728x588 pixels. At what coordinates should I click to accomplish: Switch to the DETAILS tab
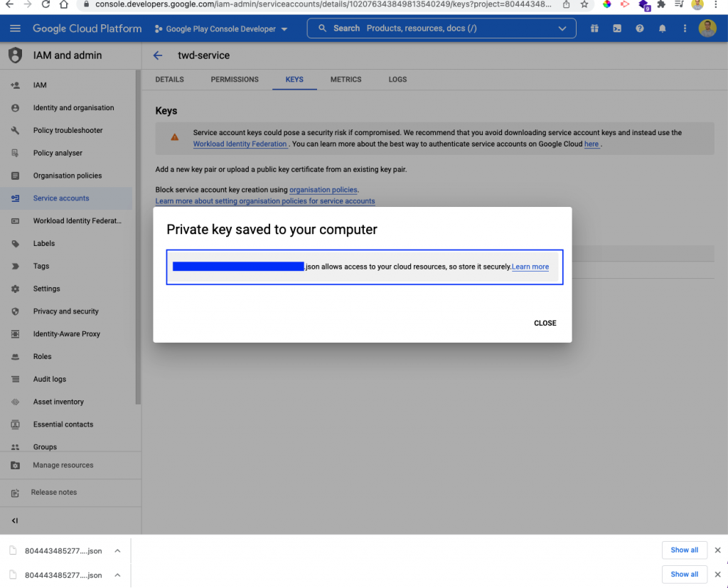[169, 80]
